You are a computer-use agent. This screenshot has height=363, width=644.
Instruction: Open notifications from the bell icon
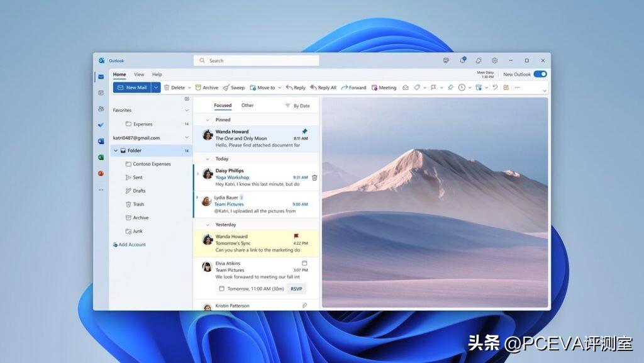(x=462, y=60)
